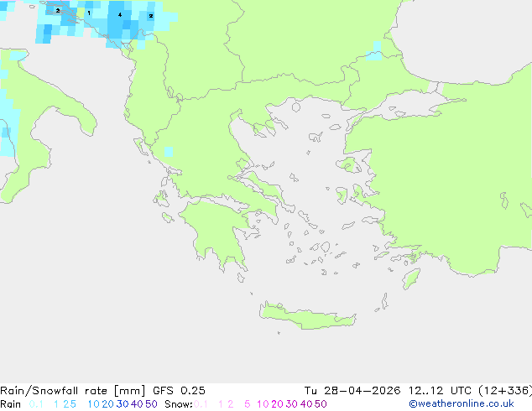
Task: Select the Snow legend 20 value
Action: [x=277, y=404]
